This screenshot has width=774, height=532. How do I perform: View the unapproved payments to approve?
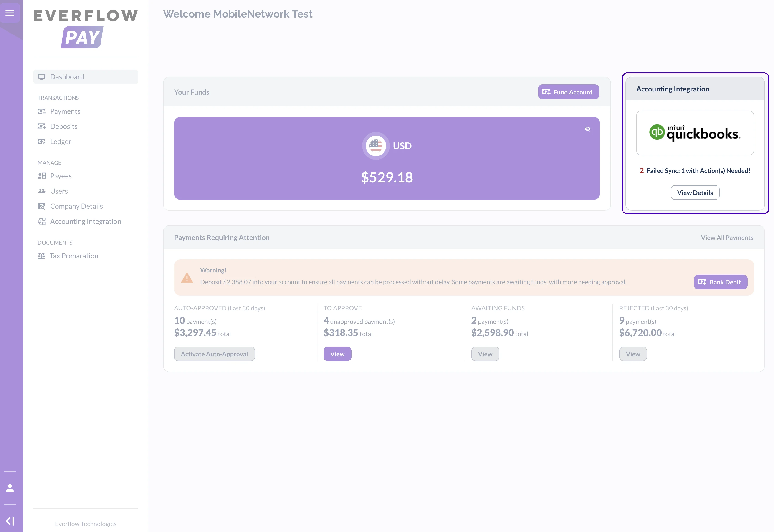(x=337, y=354)
